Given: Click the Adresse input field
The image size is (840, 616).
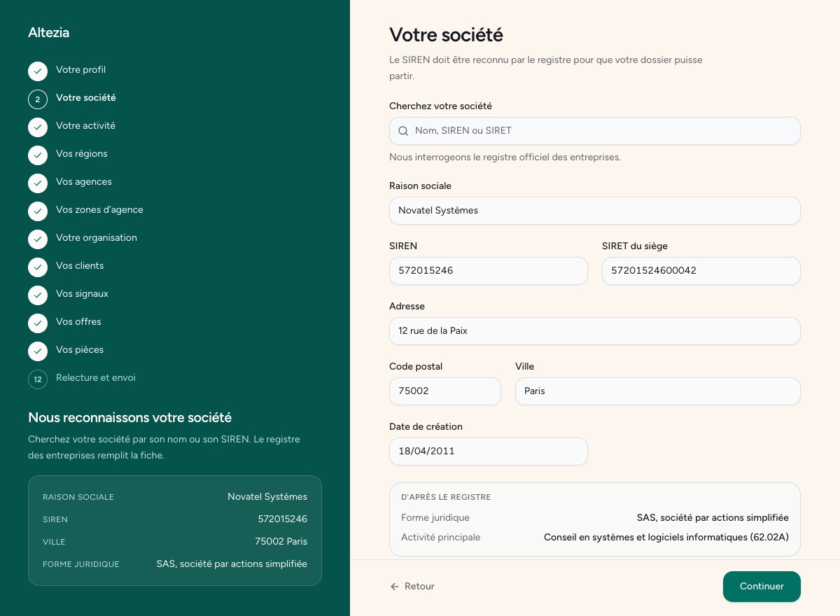Looking at the screenshot, I should coord(595,331).
